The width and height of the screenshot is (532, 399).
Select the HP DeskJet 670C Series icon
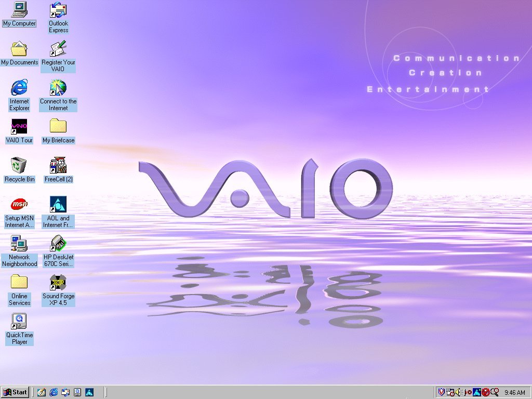[x=58, y=251]
